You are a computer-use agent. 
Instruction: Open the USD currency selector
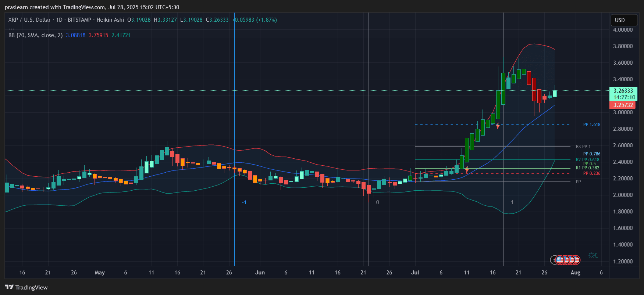(x=623, y=20)
